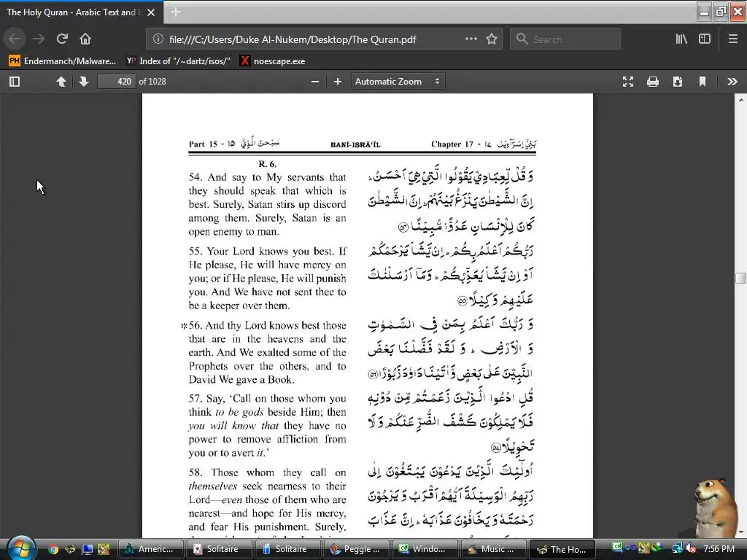Click the page number field showing 420
The image size is (747, 560).
(116, 82)
